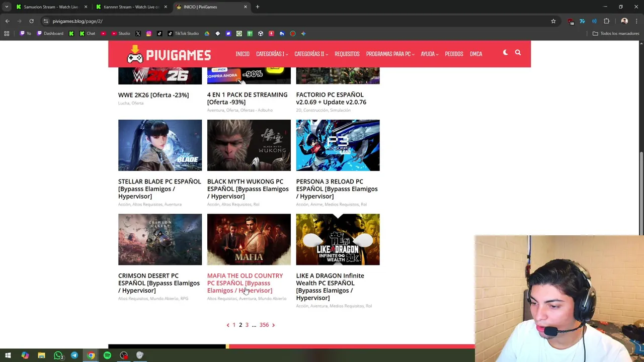This screenshot has width=644, height=362.
Task: Open the YouTube Studio bookmark
Action: coord(121,34)
